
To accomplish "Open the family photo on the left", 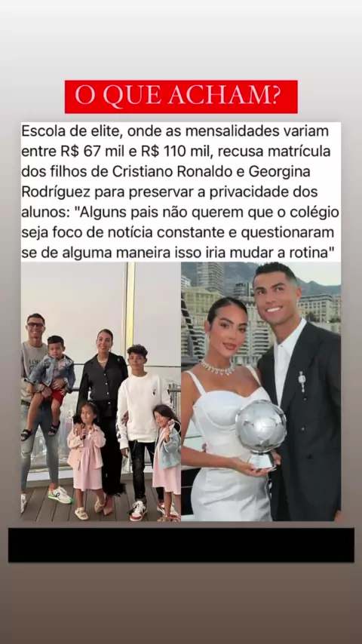I will (101, 392).
